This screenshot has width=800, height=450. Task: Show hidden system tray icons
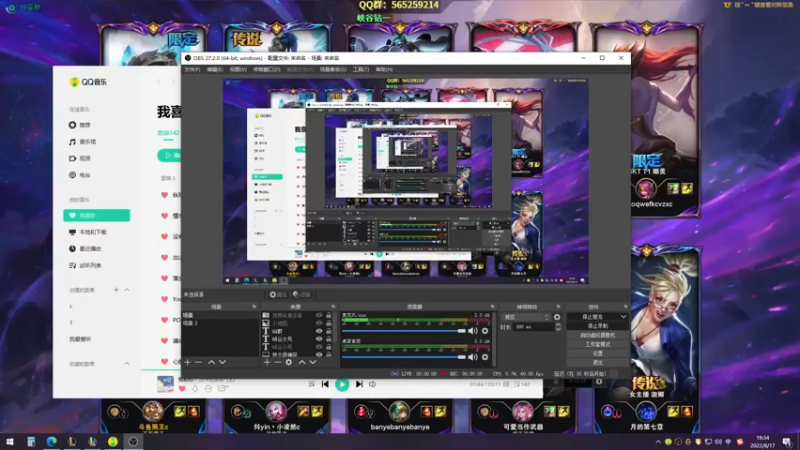[658, 442]
